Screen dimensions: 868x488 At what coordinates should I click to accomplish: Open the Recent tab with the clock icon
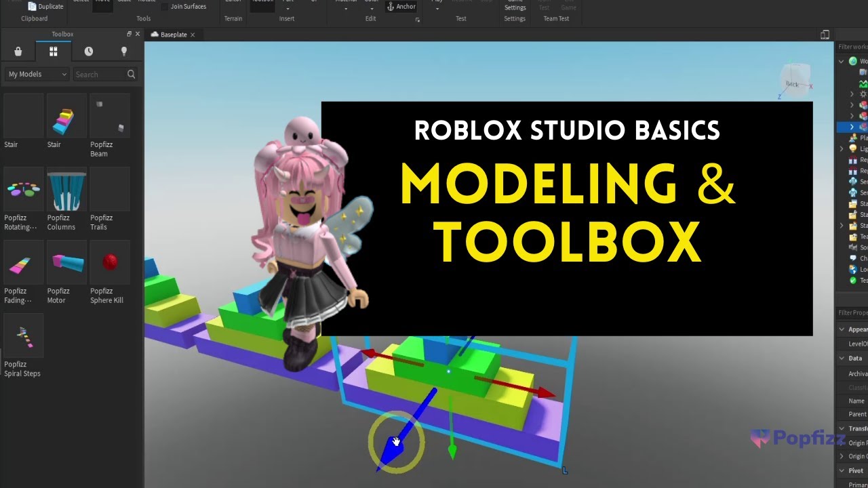89,52
